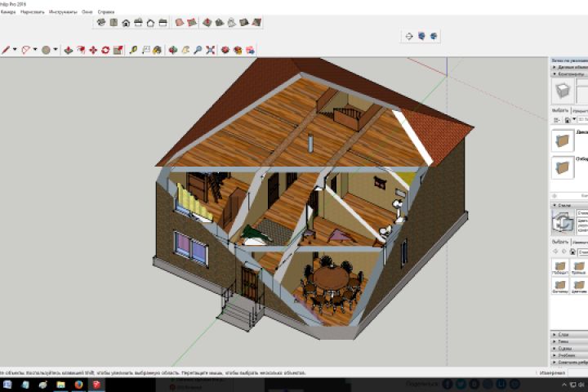The height and width of the screenshot is (392, 588).
Task: Expand the Слои panel
Action: click(x=563, y=335)
